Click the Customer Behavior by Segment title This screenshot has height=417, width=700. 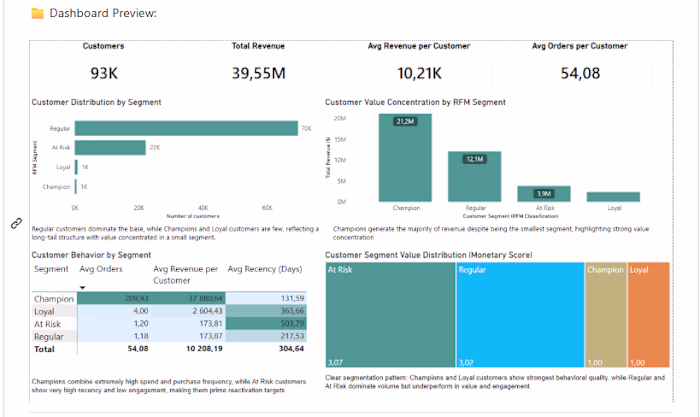pos(91,255)
